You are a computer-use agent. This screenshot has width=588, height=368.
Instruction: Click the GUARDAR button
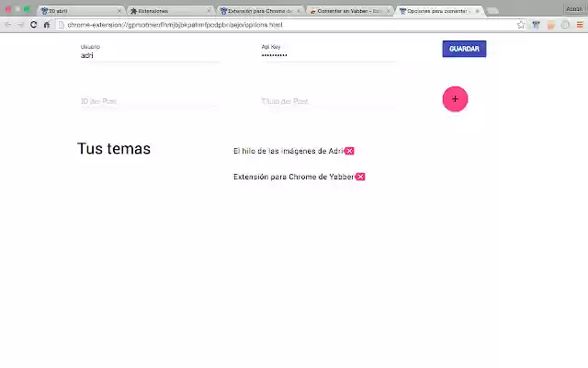464,49
